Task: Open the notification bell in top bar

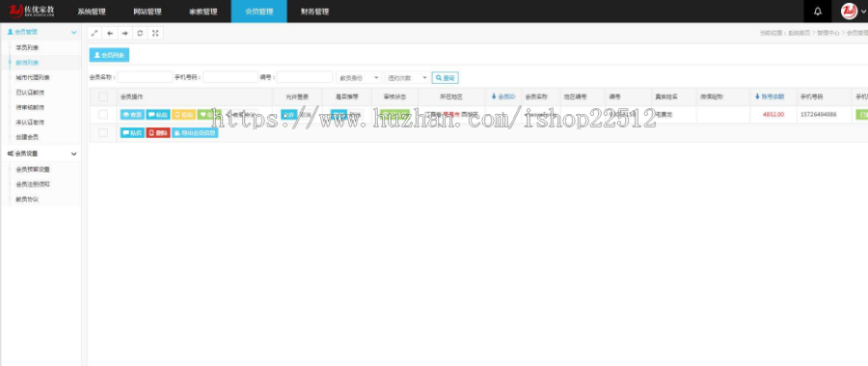Action: click(817, 11)
